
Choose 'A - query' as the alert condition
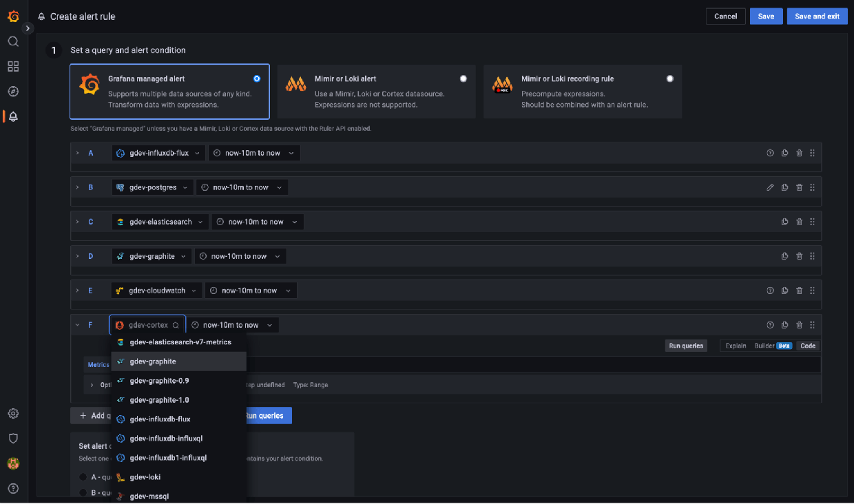pyautogui.click(x=84, y=475)
